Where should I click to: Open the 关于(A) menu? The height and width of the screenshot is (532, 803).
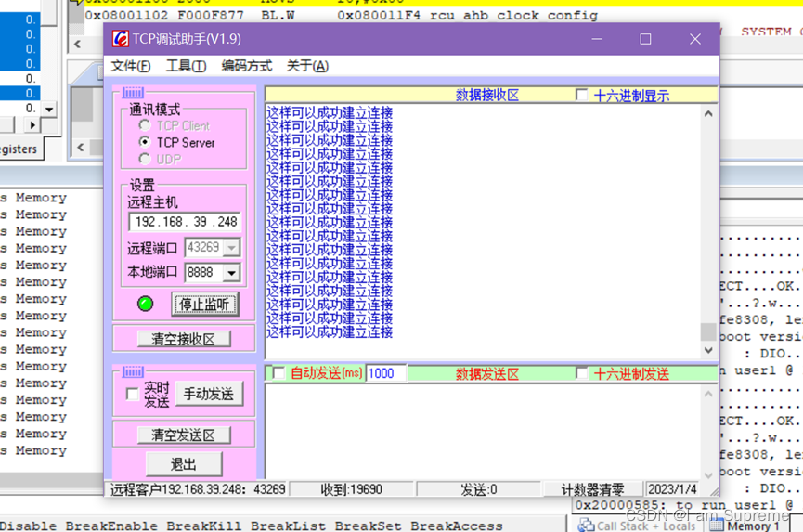pos(307,66)
